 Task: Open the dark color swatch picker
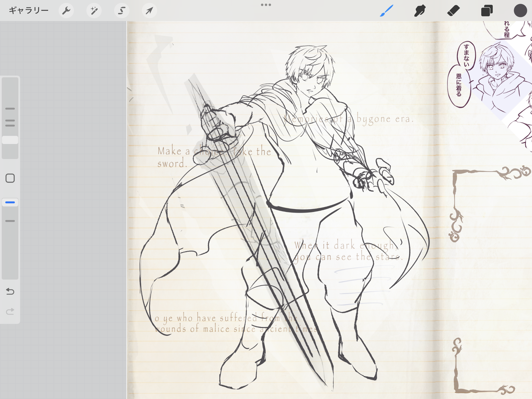coord(520,11)
